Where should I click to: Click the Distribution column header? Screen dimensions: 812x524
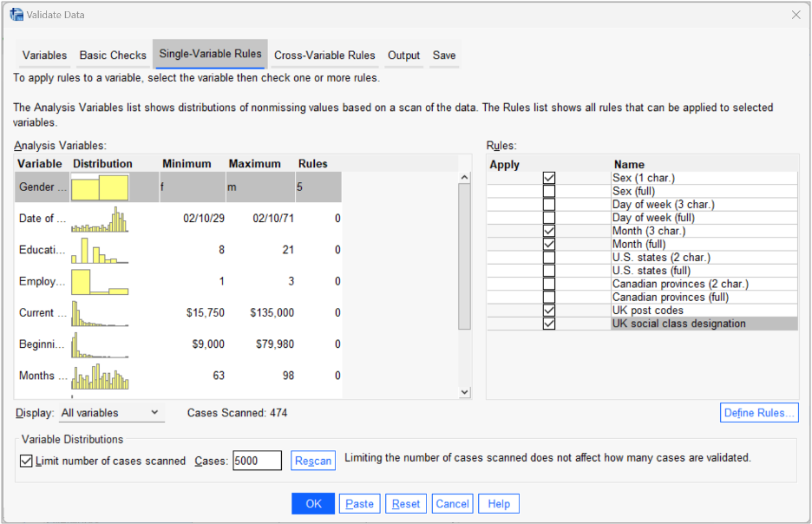coord(102,164)
